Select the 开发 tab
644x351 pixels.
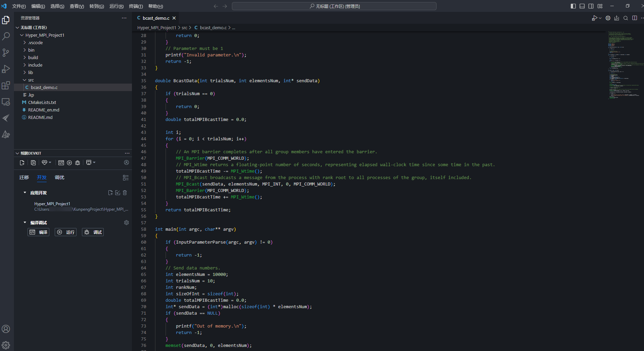pos(42,177)
